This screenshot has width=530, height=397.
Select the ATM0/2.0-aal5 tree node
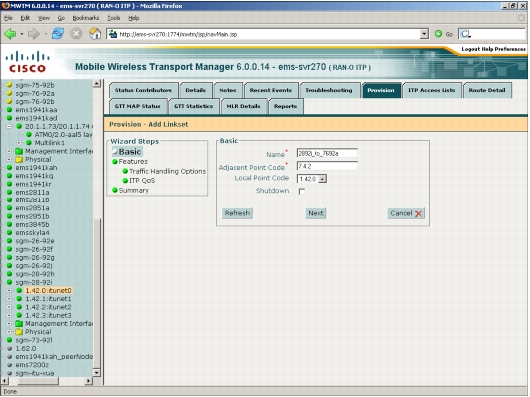pos(63,134)
